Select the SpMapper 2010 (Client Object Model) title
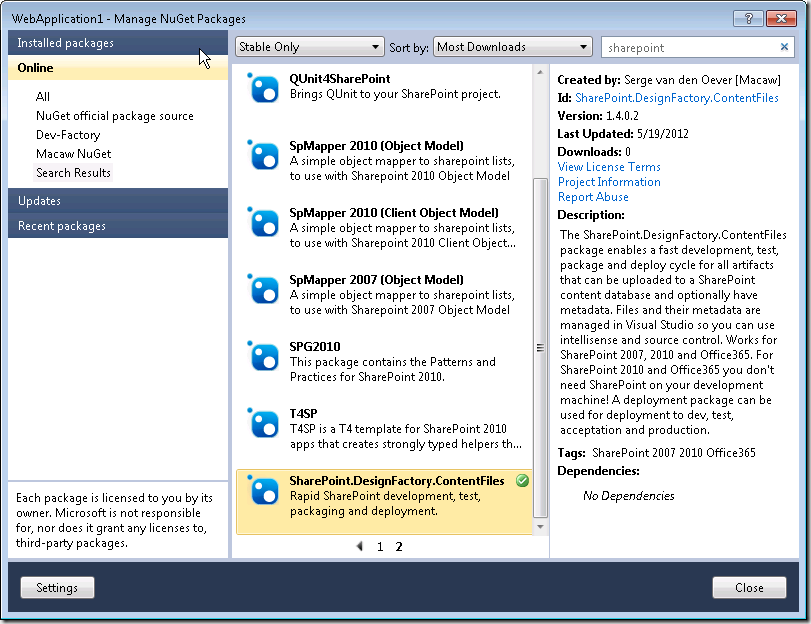811x624 pixels. click(394, 213)
